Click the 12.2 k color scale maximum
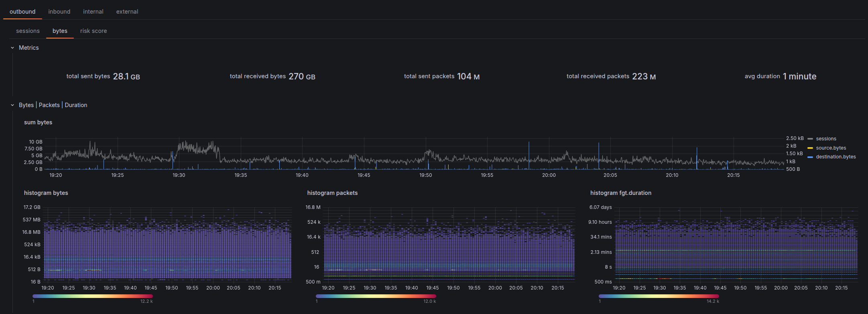The width and height of the screenshot is (868, 314). click(146, 302)
